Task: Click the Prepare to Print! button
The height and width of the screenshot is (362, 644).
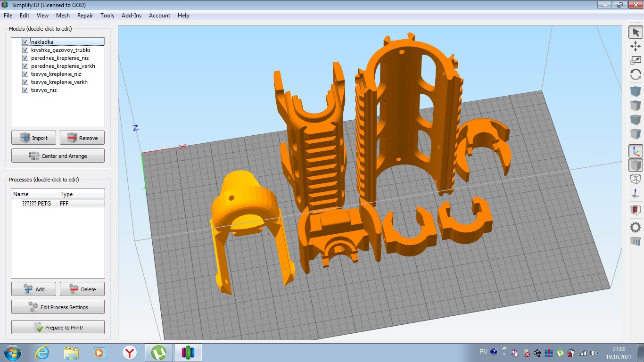Action: pos(58,328)
